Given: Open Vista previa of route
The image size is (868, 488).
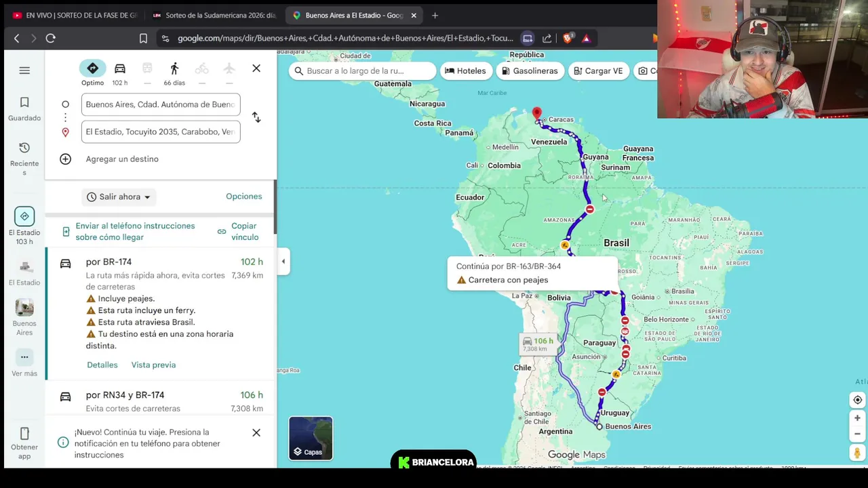Looking at the screenshot, I should (x=153, y=365).
